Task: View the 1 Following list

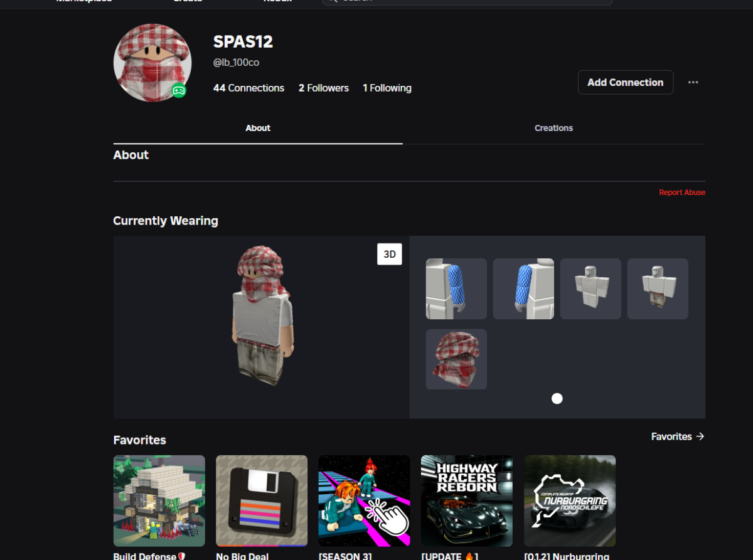Action: click(x=387, y=88)
